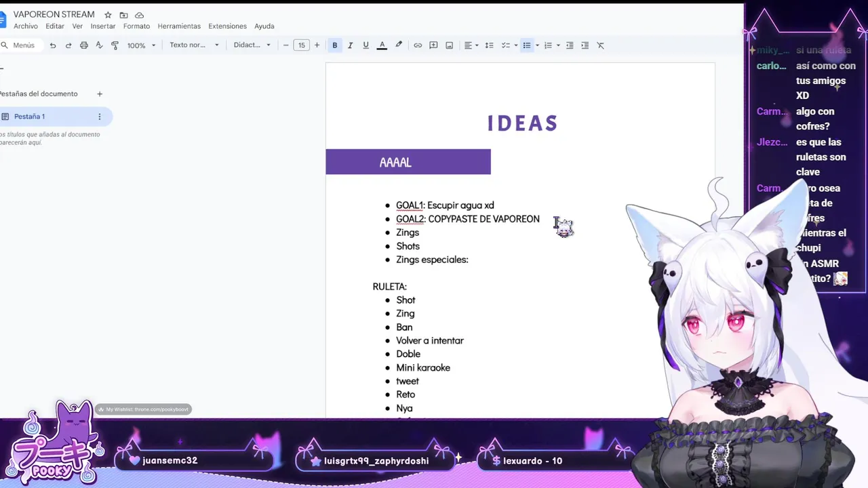The image size is (868, 488).
Task: Open the Editar menu
Action: click(x=55, y=26)
